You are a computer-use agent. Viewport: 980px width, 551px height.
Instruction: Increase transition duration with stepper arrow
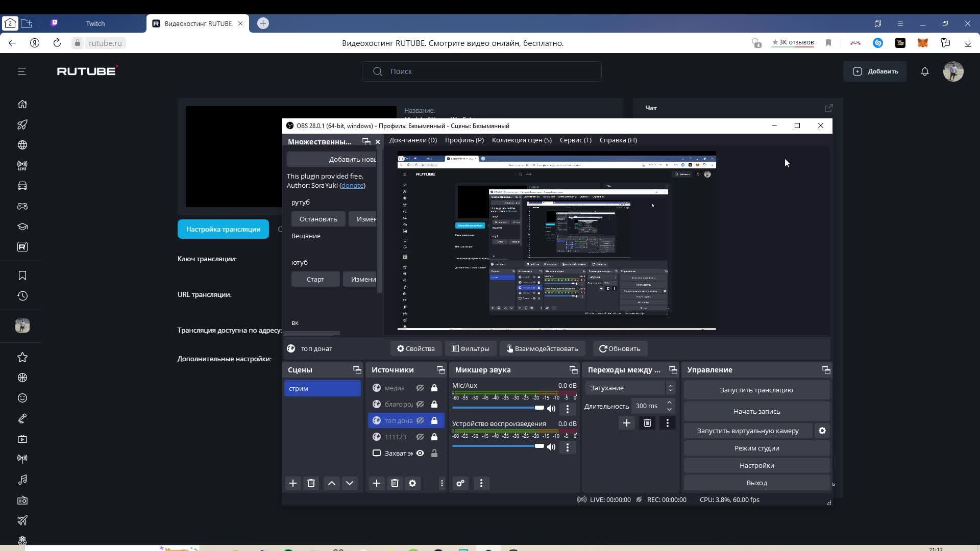pyautogui.click(x=669, y=403)
